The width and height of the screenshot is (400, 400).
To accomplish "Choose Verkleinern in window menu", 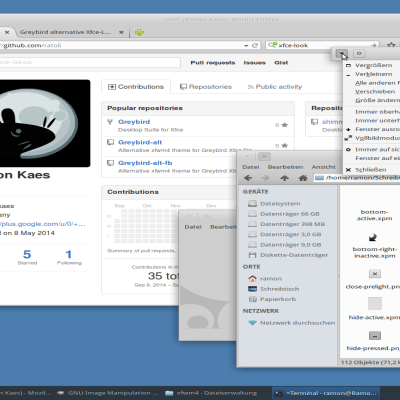I will tap(373, 74).
